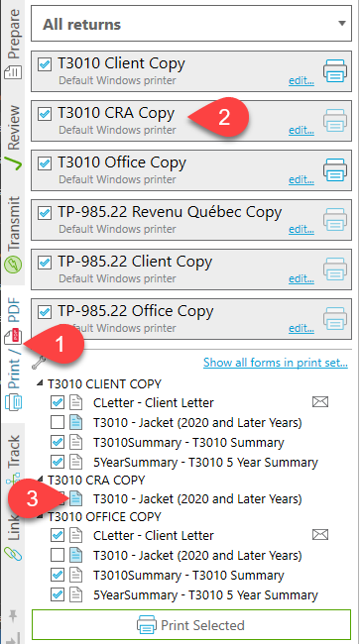Click edit link for T3010 Client Copy
This screenshot has width=360, height=644.
[x=301, y=81]
